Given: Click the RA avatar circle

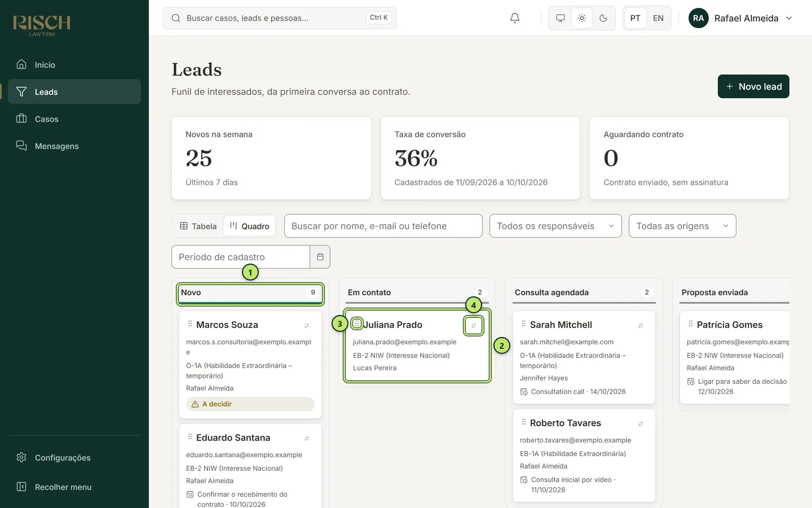Looking at the screenshot, I should (699, 18).
